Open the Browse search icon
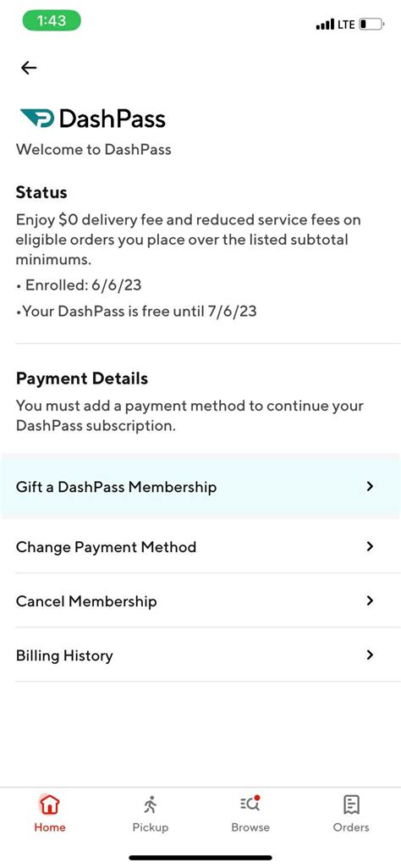Viewport: 401px width, 868px height. point(250,804)
